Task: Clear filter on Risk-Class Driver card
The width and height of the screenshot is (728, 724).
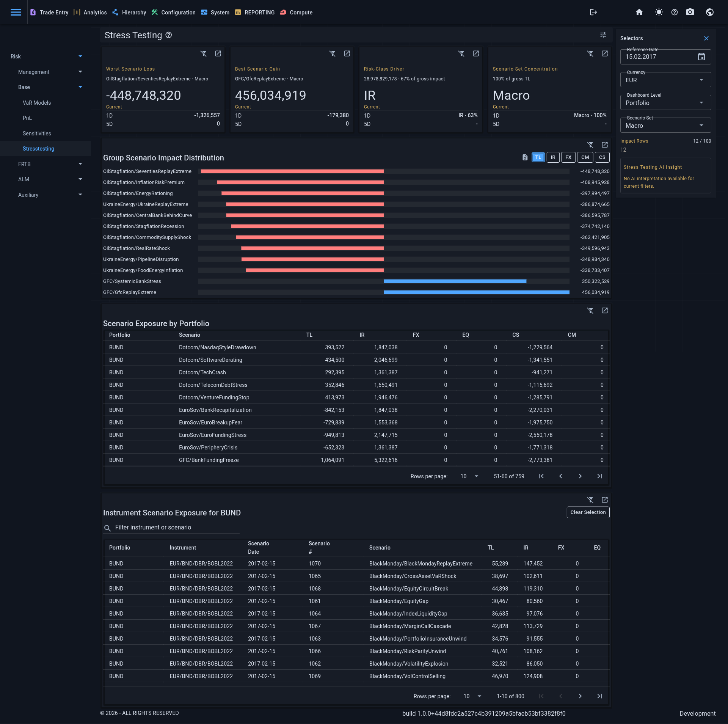Action: coord(461,53)
